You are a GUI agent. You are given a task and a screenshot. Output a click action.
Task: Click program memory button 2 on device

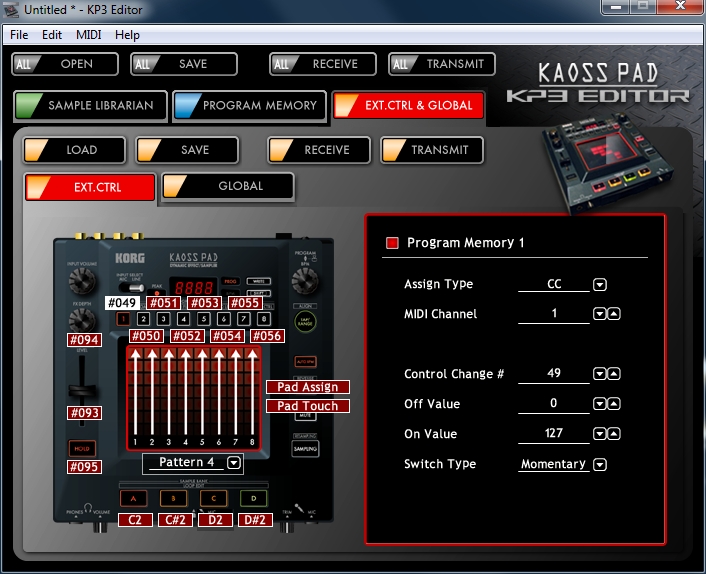click(x=143, y=319)
